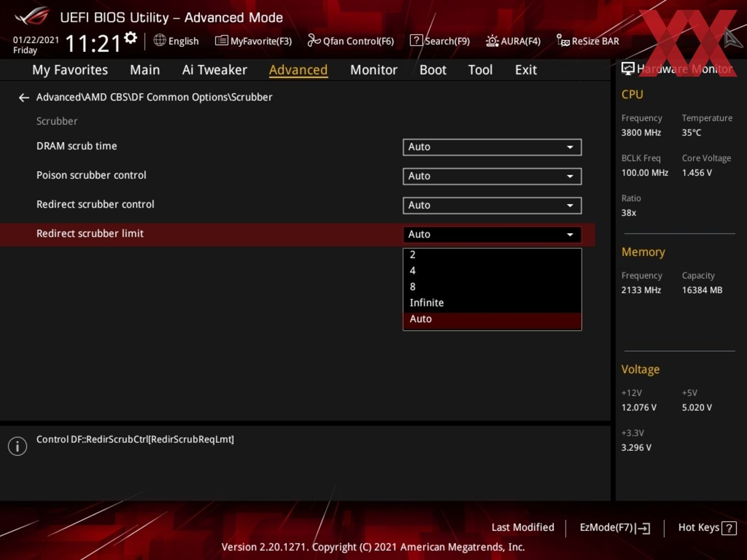Switch to the Boot tab

[x=433, y=70]
